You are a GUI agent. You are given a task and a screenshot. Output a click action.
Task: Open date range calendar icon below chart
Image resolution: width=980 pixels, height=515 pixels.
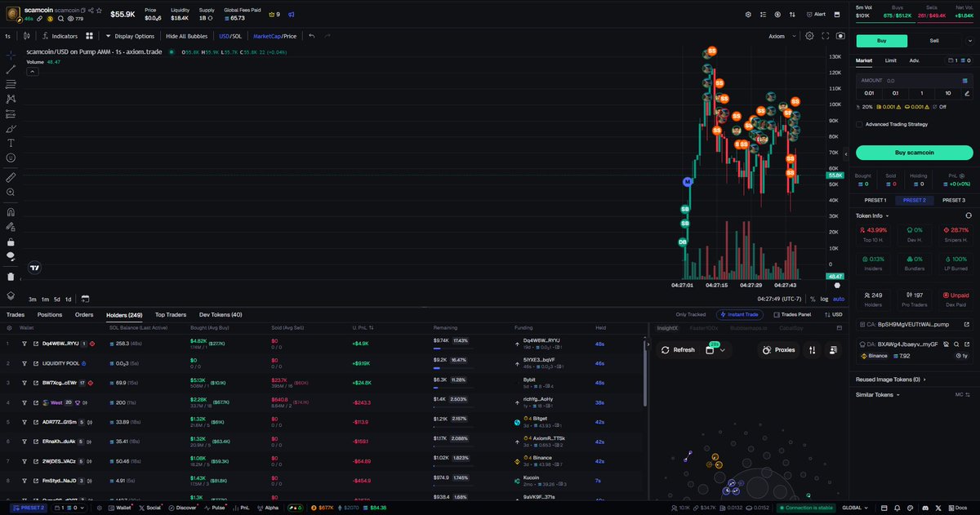85,299
